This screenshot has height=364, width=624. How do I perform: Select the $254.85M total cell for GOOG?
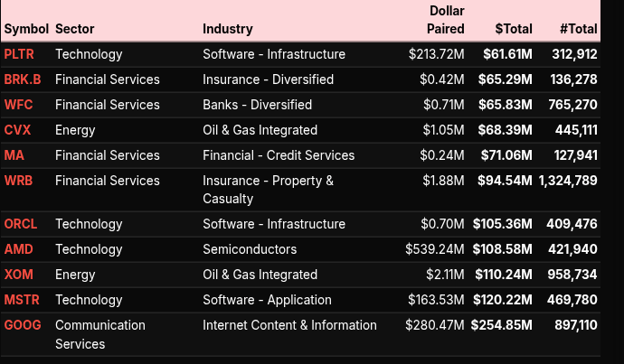501,325
